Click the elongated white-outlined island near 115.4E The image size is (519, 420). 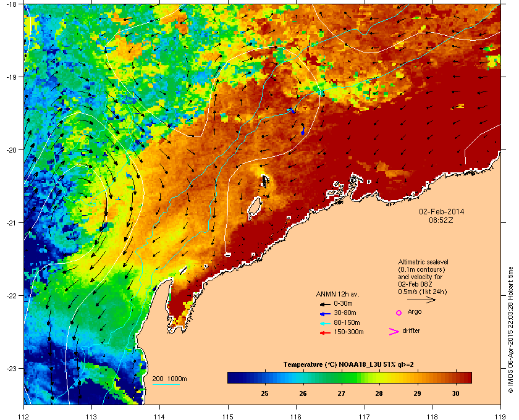pos(255,208)
